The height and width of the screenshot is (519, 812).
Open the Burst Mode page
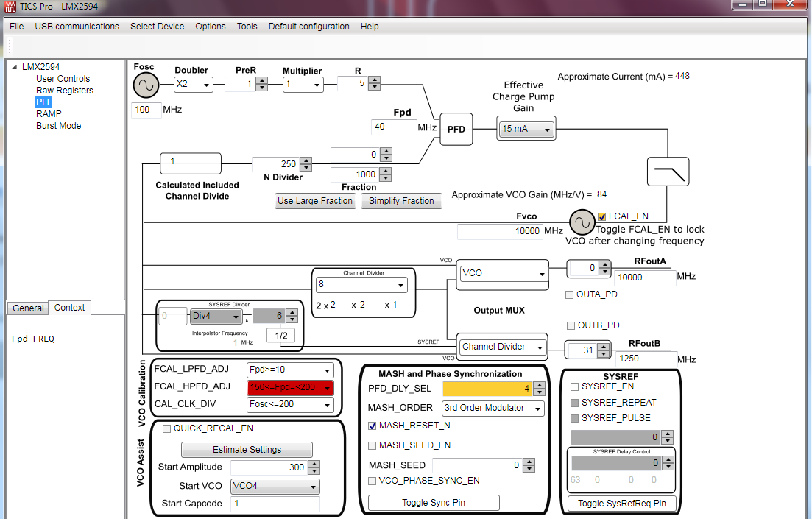coord(58,126)
